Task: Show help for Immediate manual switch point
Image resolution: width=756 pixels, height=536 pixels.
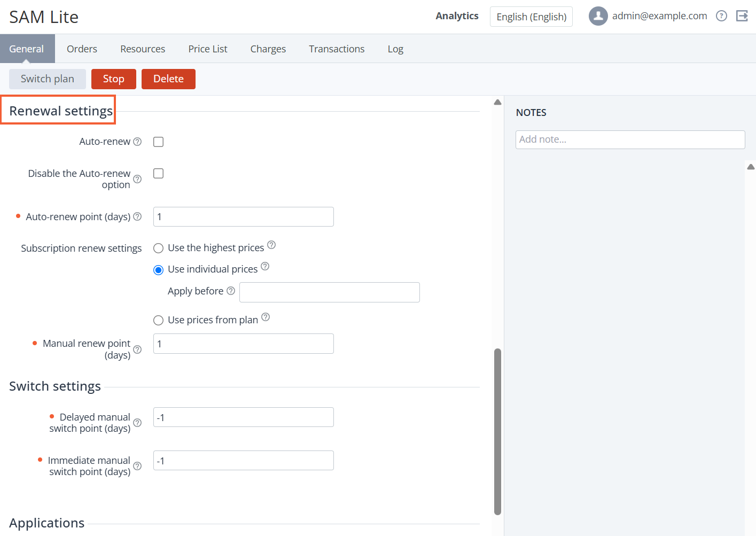Action: 137,466
